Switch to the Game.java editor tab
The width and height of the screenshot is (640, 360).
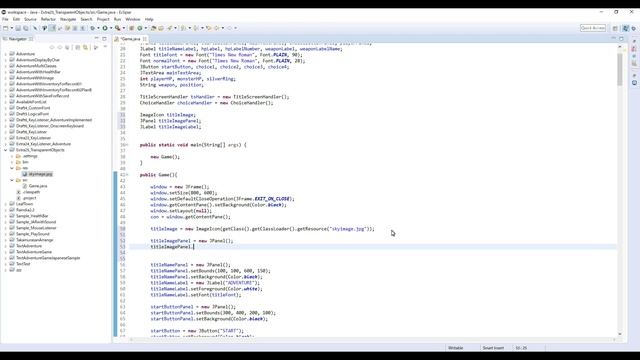(x=130, y=39)
